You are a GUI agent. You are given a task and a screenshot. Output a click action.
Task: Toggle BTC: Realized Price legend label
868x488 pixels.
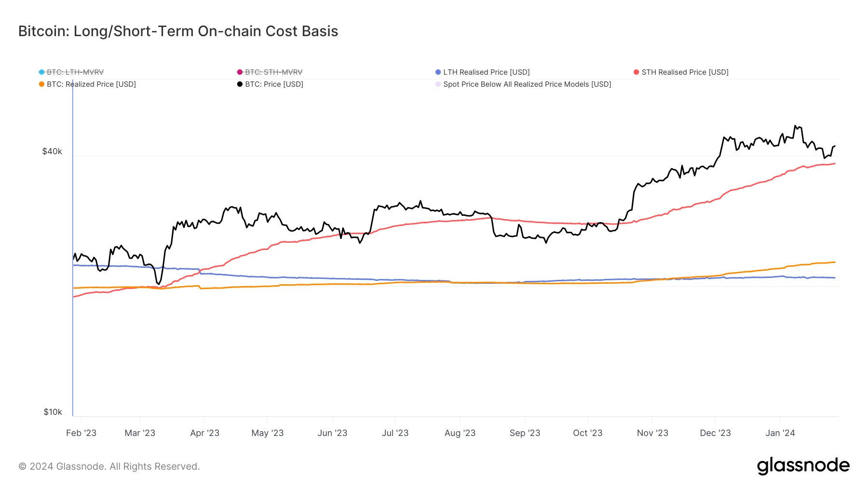pos(91,84)
